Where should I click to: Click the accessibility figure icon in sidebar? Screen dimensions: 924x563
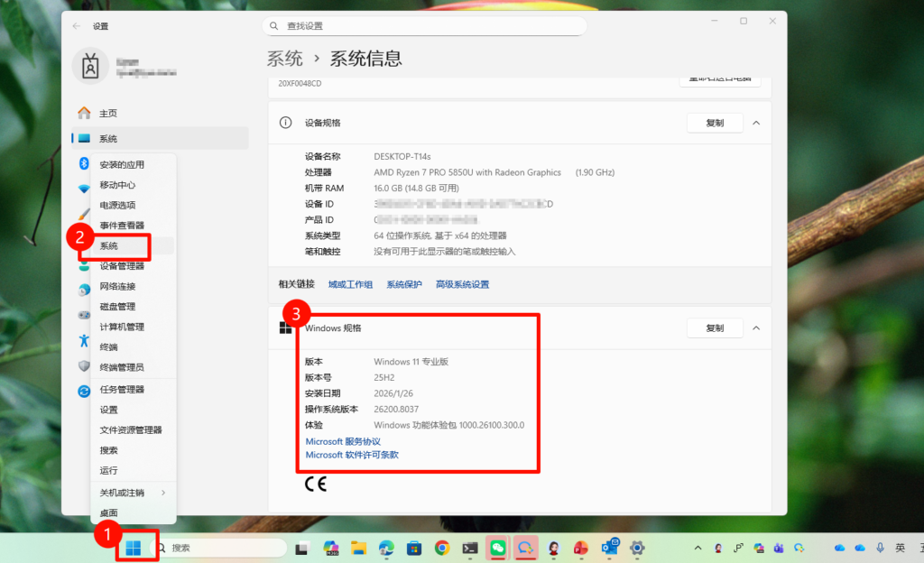click(x=84, y=340)
